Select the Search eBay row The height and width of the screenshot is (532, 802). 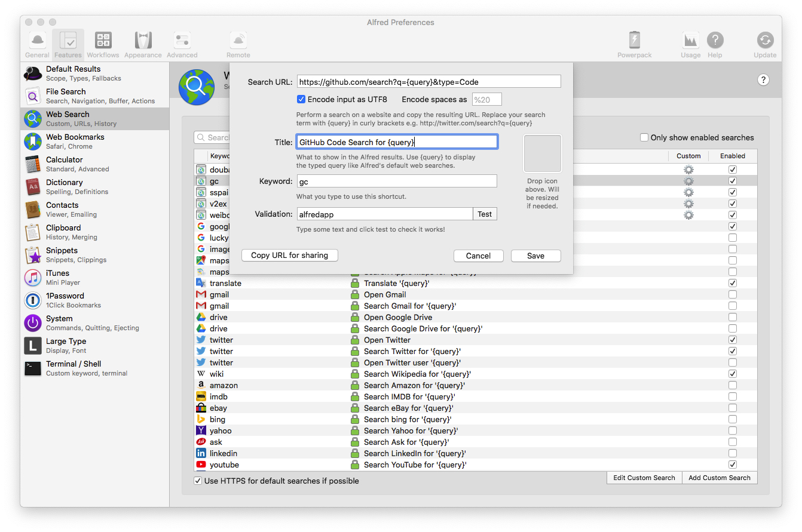tap(476, 408)
